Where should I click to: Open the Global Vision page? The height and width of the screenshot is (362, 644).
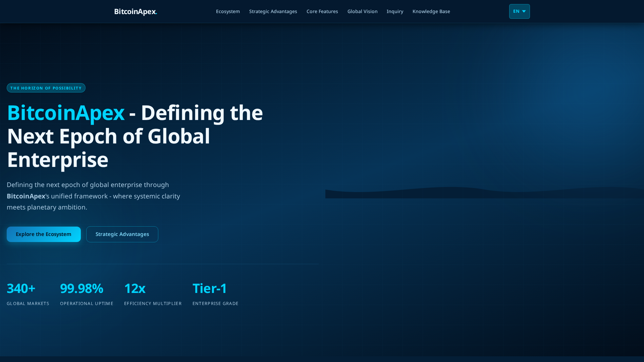point(362,11)
